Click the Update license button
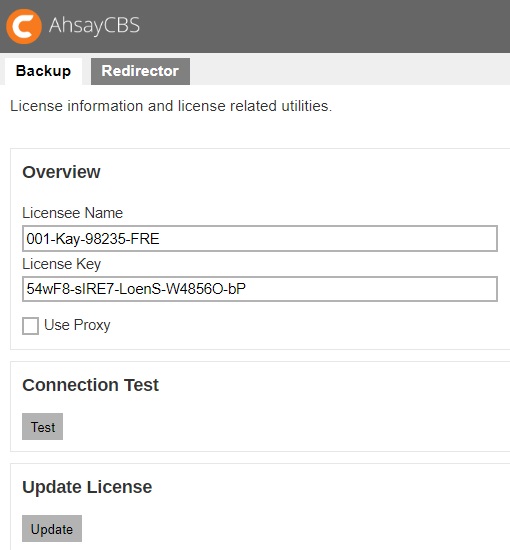This screenshot has height=550, width=510. [52, 529]
